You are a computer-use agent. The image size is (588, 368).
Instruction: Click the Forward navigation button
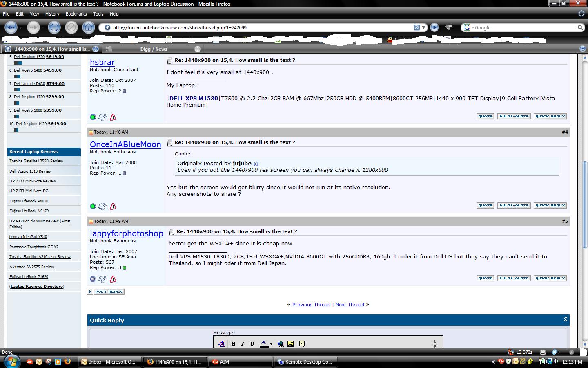pyautogui.click(x=33, y=27)
